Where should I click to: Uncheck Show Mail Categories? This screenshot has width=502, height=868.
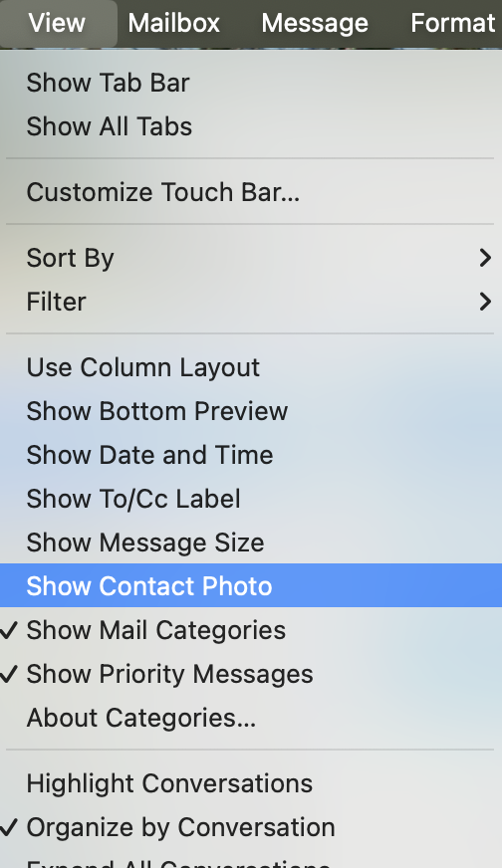pyautogui.click(x=251, y=629)
